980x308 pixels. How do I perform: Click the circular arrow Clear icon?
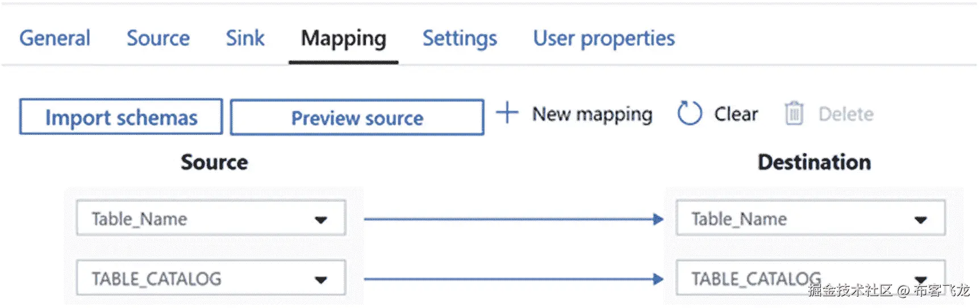pos(690,113)
